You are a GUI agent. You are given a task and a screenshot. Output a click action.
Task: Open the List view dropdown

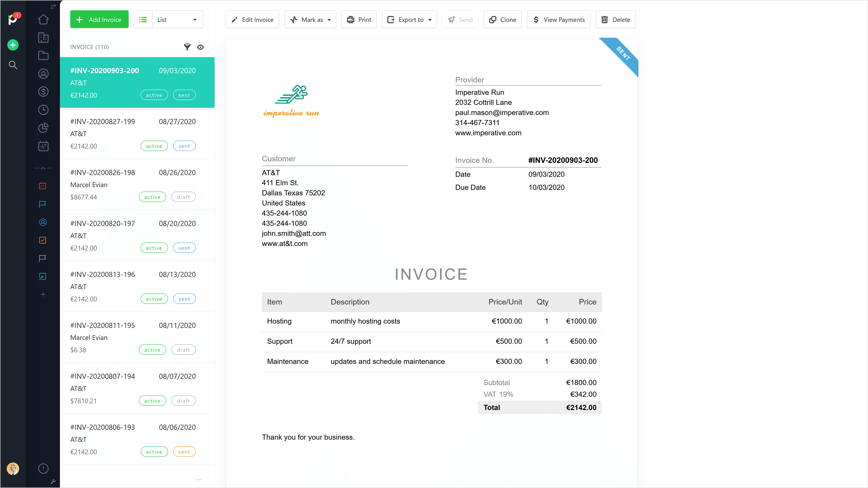click(x=177, y=19)
